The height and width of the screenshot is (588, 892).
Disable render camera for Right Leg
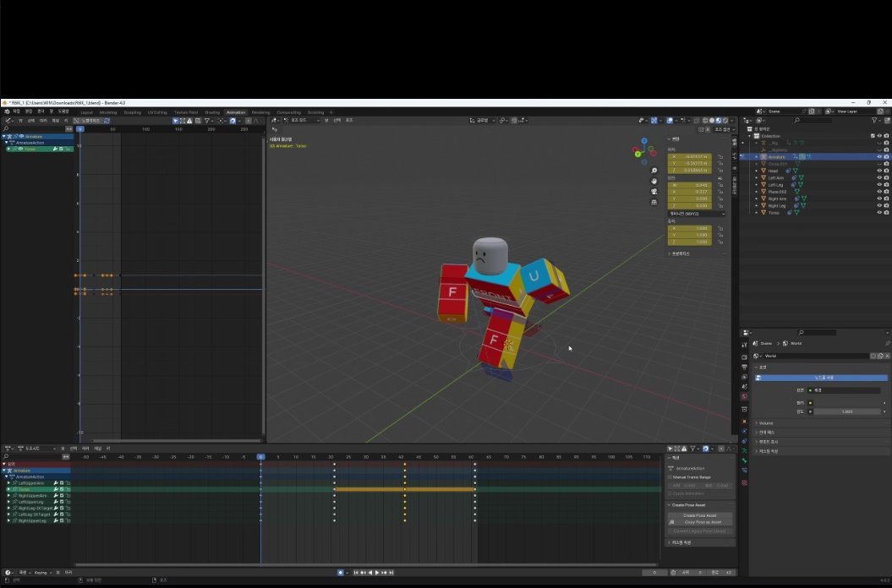pyautogui.click(x=886, y=206)
